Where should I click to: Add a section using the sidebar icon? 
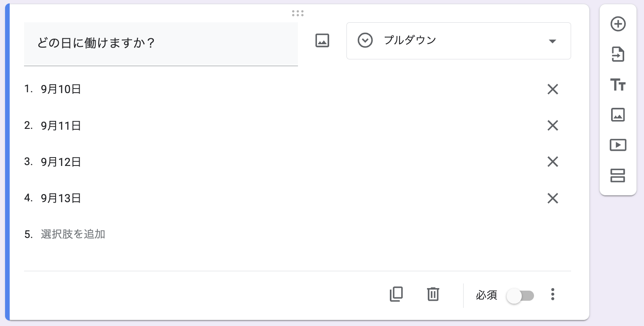point(618,175)
